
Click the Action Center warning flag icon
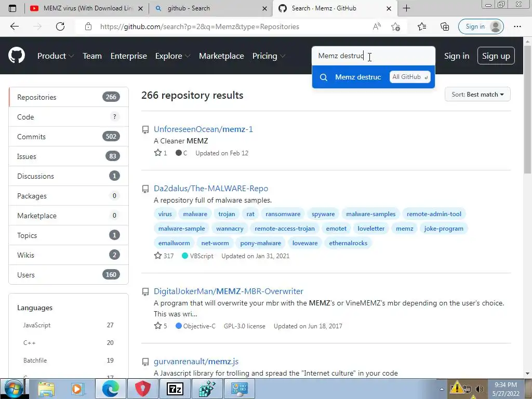(x=457, y=388)
